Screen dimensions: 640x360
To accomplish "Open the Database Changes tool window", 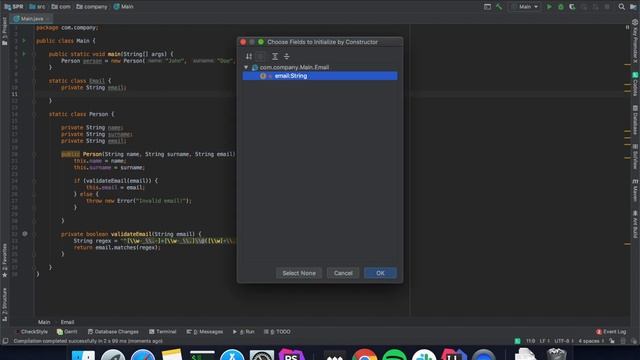I will point(113,332).
